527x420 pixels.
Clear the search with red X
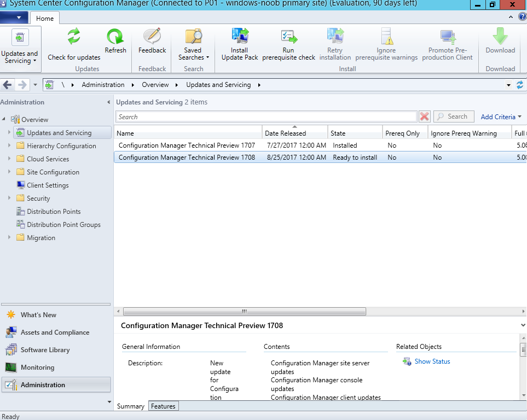tap(425, 116)
